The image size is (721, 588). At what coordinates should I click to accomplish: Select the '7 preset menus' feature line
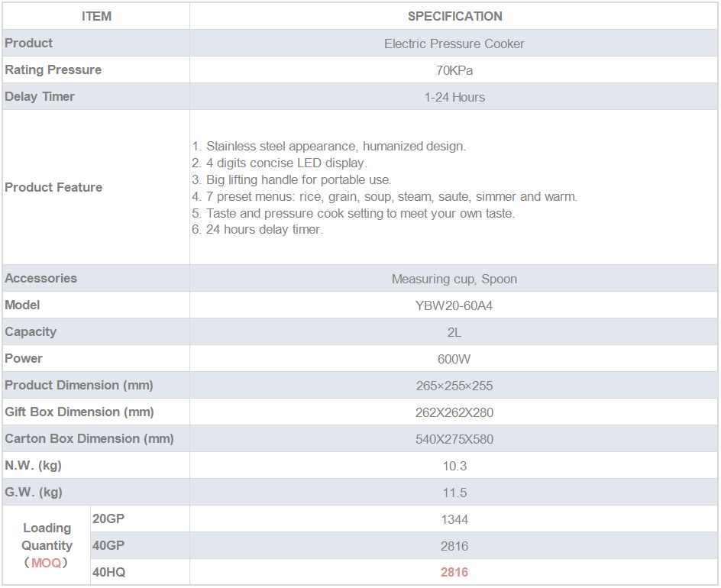384,196
